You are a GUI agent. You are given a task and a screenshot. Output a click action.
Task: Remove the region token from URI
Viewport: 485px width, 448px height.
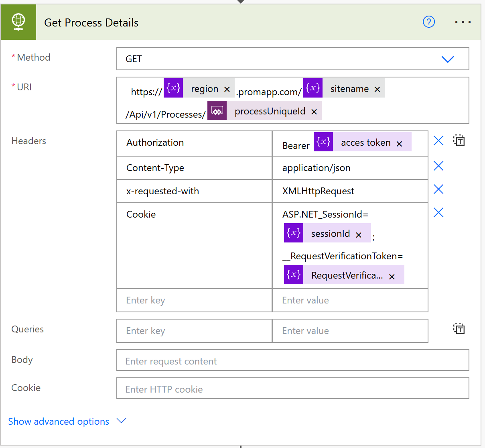click(x=227, y=89)
